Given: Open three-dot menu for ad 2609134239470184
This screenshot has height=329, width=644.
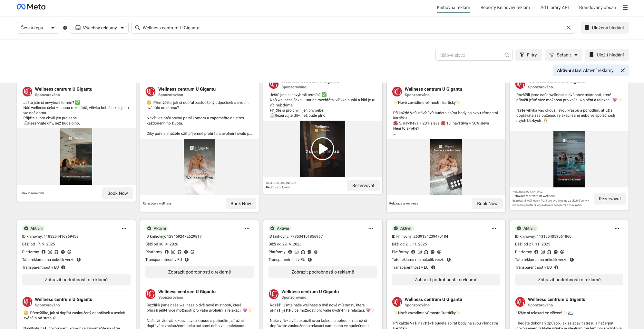Looking at the screenshot, I should pos(494,229).
